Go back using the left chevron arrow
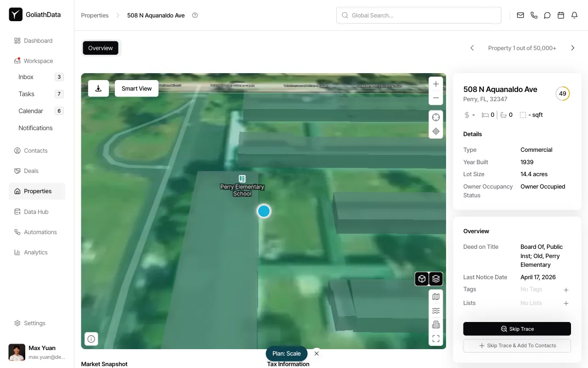Image resolution: width=588 pixels, height=368 pixels. [472, 47]
